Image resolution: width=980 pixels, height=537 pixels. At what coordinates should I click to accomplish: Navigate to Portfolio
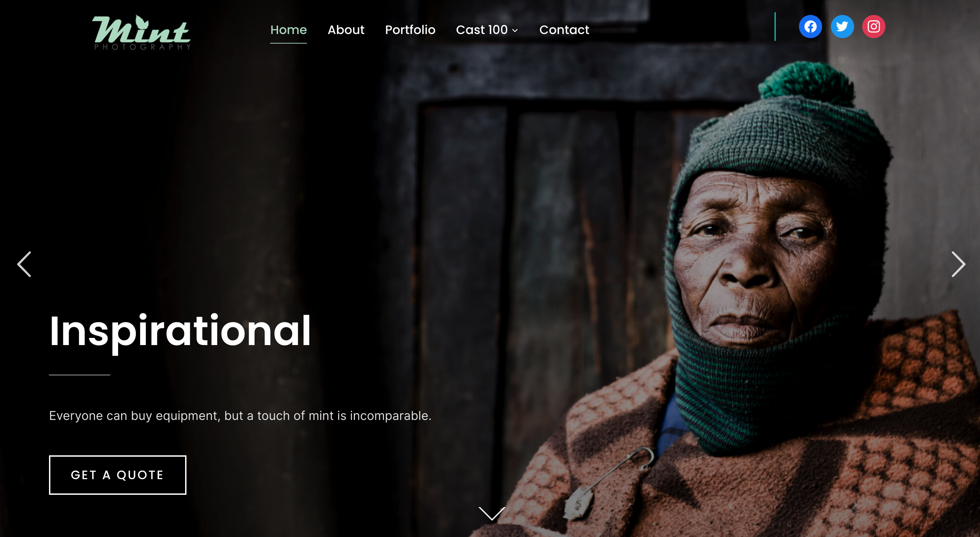(x=410, y=30)
